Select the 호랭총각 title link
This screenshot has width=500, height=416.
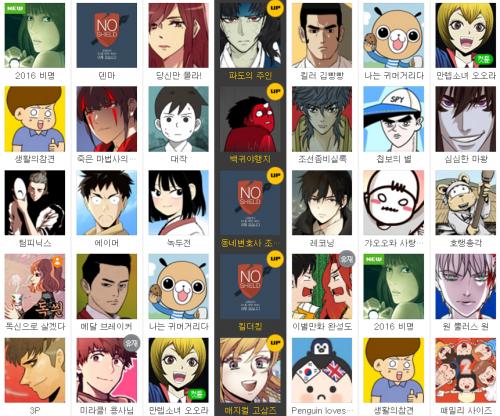point(465,243)
